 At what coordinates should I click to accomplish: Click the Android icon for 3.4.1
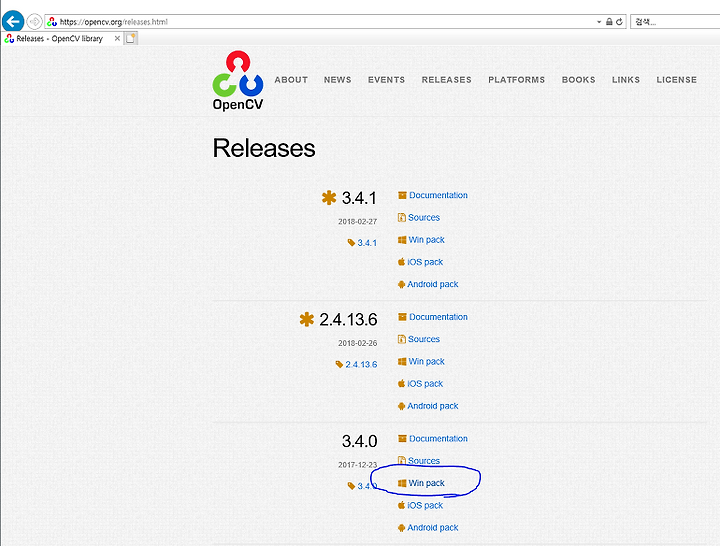(401, 284)
